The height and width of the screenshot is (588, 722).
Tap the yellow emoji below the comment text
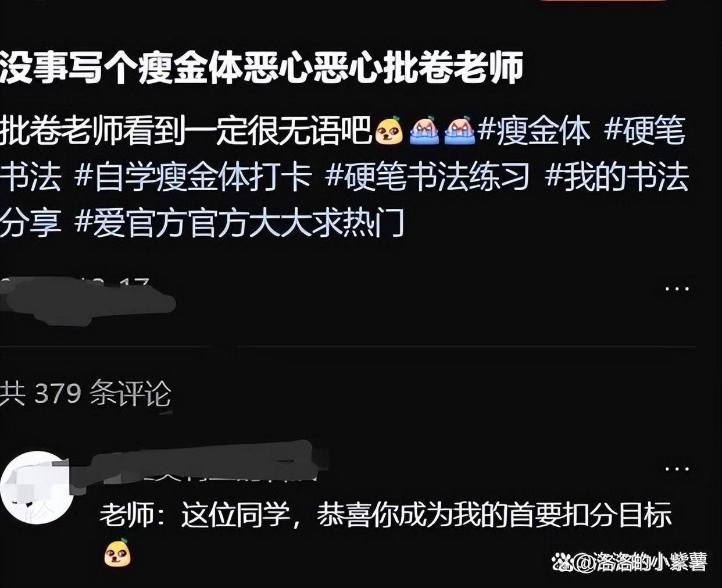[117, 553]
